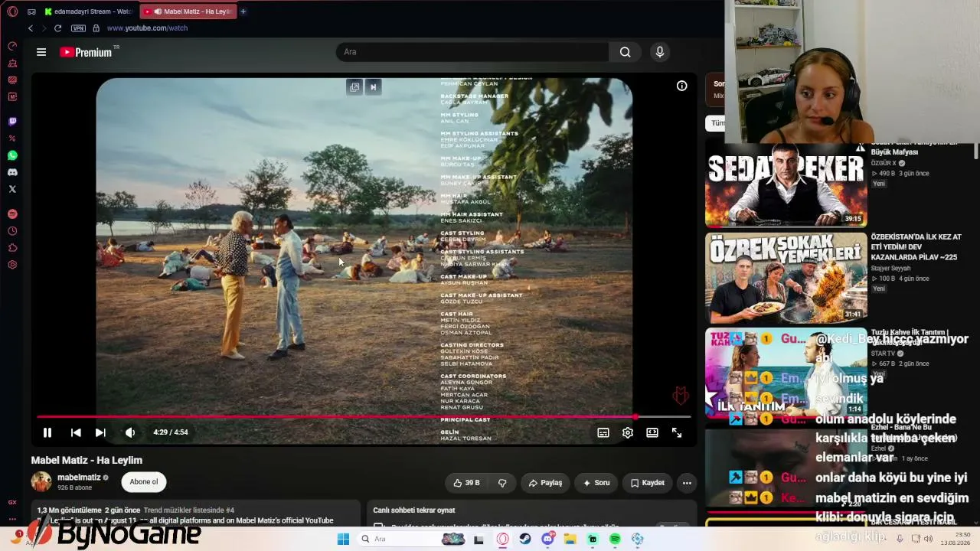Open the Sedat Peker video thumbnail
980x551 pixels.
coord(786,184)
